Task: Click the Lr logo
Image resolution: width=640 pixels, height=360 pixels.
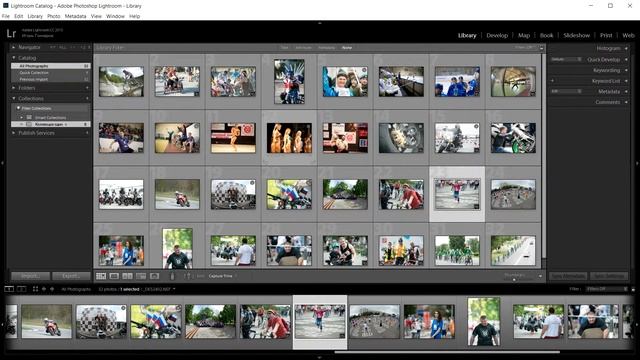Action: (x=11, y=33)
